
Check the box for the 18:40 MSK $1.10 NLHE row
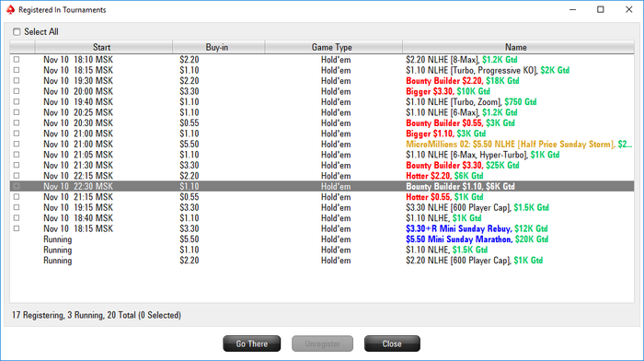coord(17,218)
